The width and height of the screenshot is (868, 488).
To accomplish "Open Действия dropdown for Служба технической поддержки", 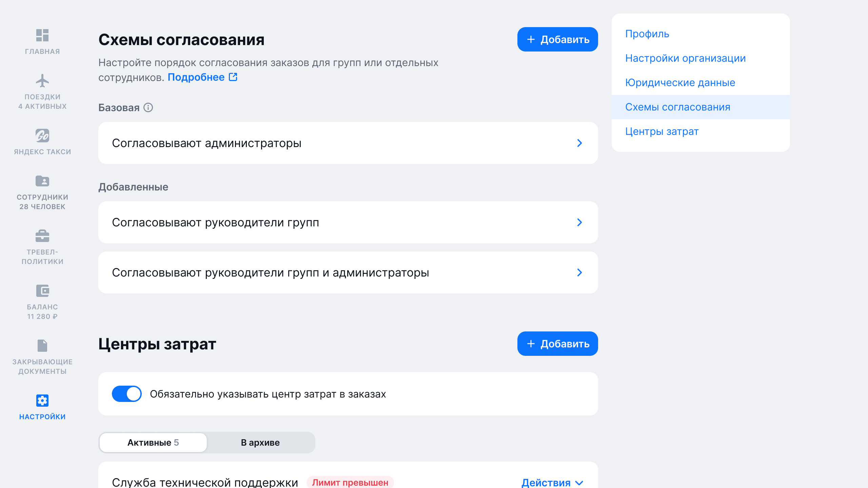I will click(552, 482).
